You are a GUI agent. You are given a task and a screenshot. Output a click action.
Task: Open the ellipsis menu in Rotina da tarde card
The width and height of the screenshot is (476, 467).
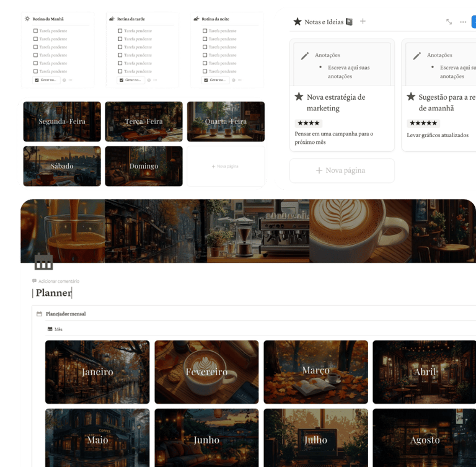tap(155, 80)
